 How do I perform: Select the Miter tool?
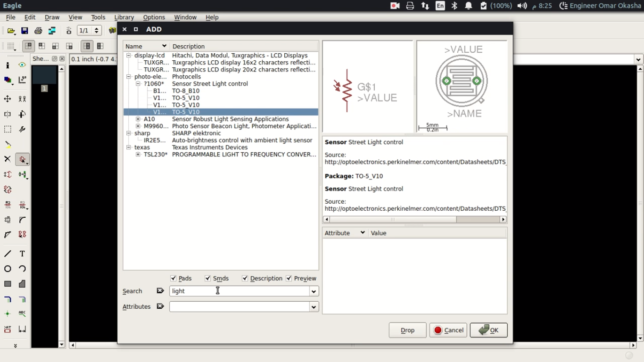[22, 220]
